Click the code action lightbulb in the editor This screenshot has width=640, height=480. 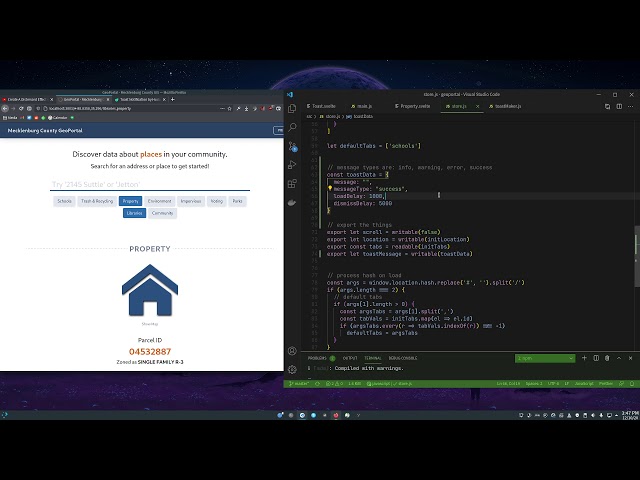330,189
